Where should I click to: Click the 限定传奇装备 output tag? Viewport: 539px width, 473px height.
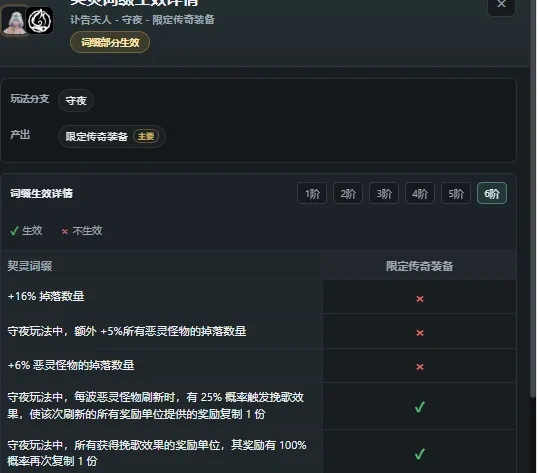click(x=112, y=136)
